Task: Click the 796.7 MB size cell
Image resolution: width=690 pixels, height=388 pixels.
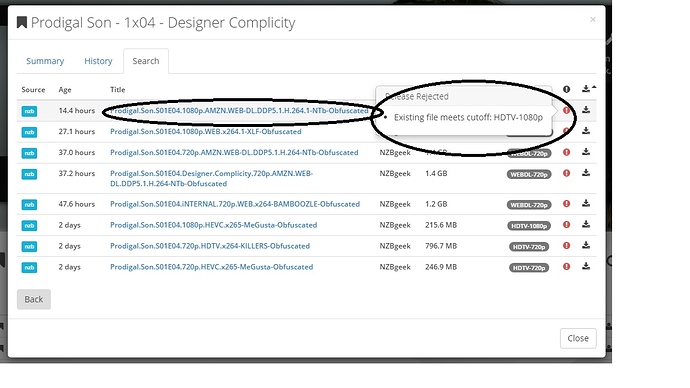Action: [441, 246]
